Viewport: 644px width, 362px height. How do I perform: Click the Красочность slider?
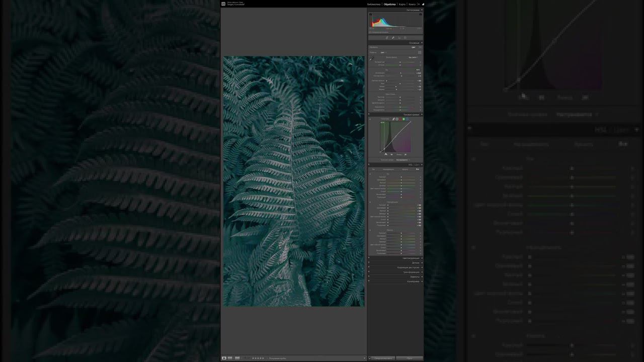pyautogui.click(x=400, y=107)
